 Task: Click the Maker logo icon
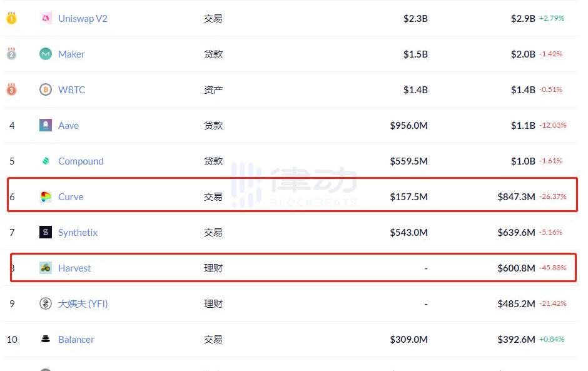pos(46,54)
